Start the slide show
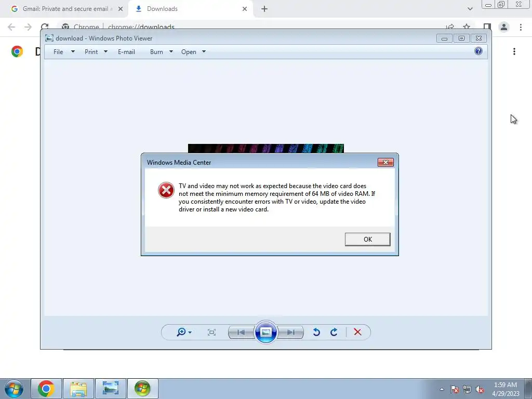Screen dimensions: 532x399 [x=265, y=332]
